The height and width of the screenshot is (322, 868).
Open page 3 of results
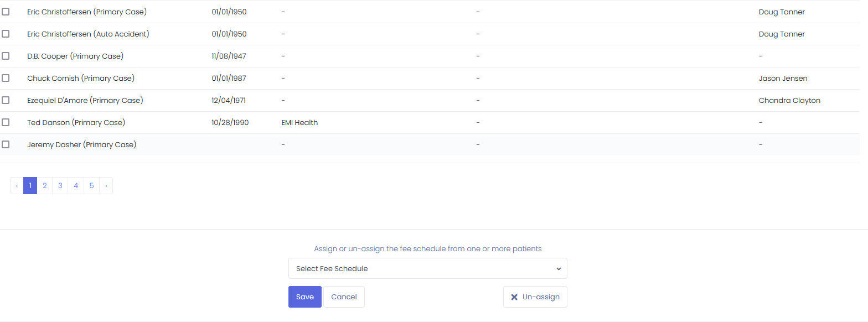60,186
